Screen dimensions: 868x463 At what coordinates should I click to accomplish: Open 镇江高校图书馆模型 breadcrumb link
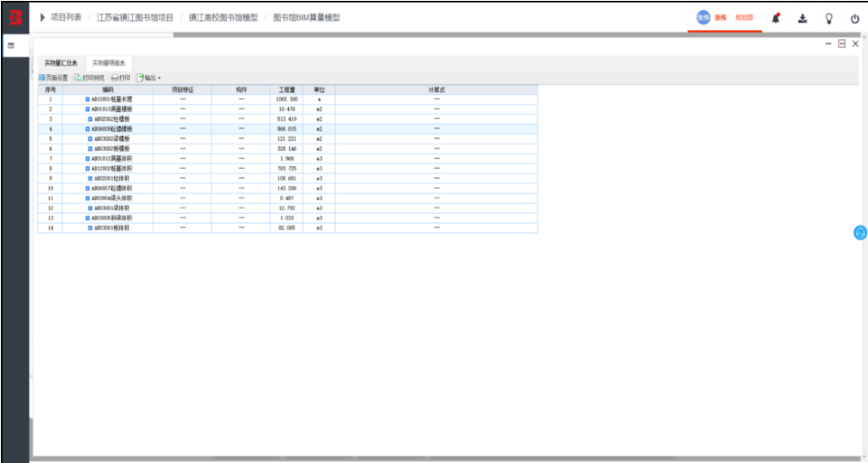tap(223, 18)
